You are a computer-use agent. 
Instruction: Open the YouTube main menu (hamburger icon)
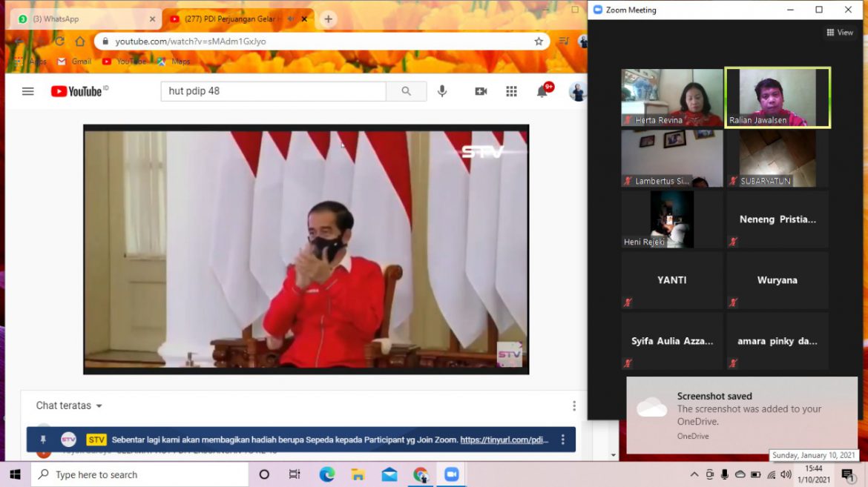27,90
